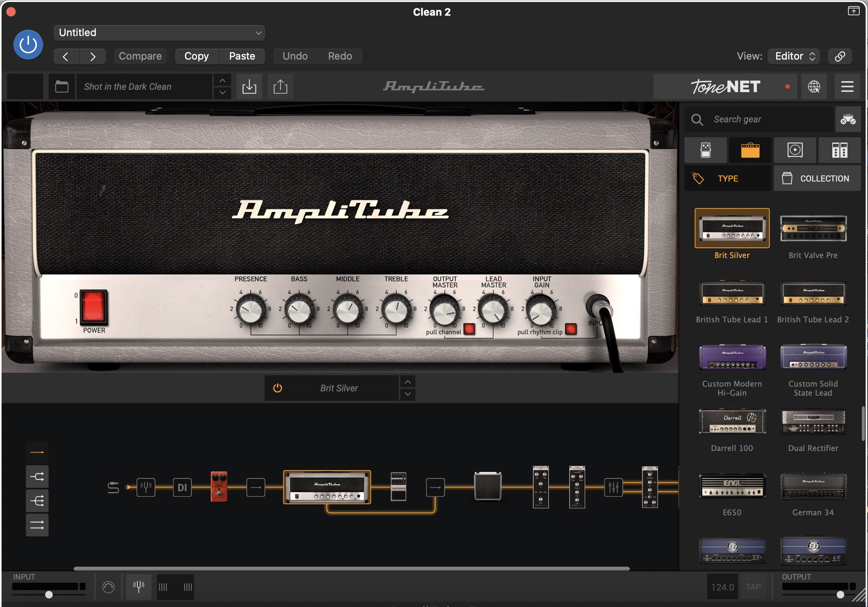Image resolution: width=868 pixels, height=607 pixels.
Task: Click the Paste button
Action: 242,56
